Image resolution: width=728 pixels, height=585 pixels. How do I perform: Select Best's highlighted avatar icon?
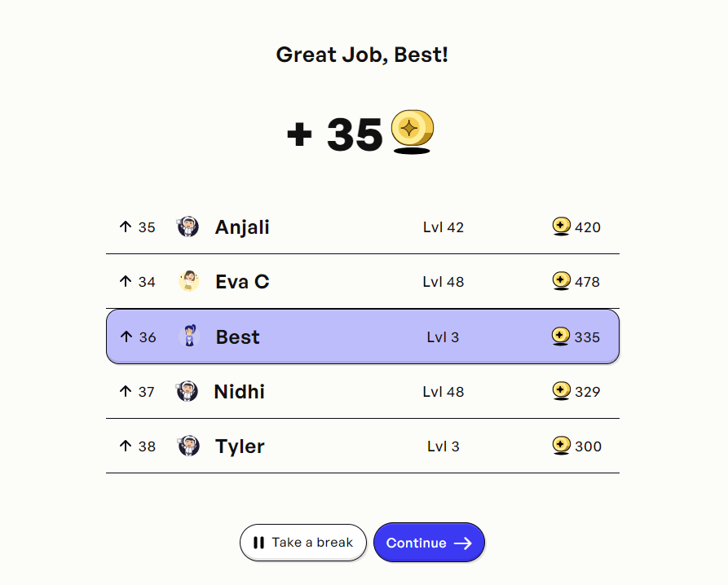188,336
